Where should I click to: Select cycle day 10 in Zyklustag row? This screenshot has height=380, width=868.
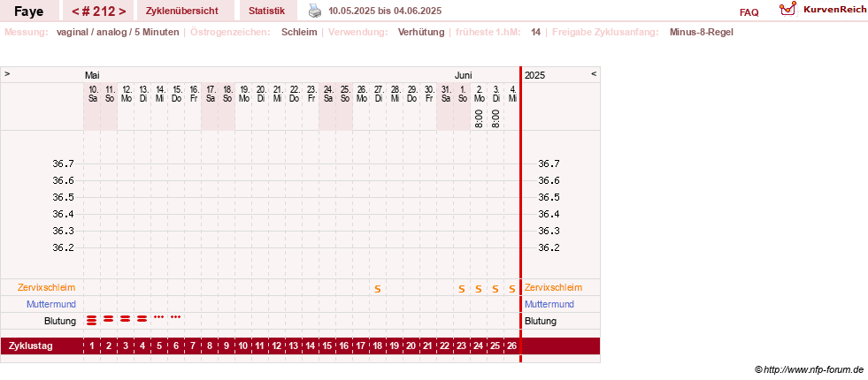pyautogui.click(x=243, y=346)
